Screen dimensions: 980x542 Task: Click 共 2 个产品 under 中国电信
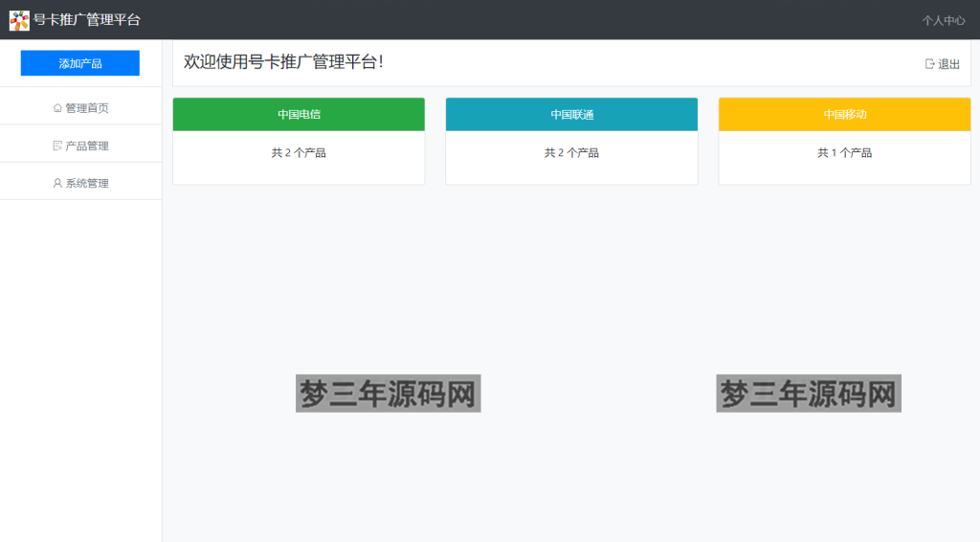tap(299, 152)
